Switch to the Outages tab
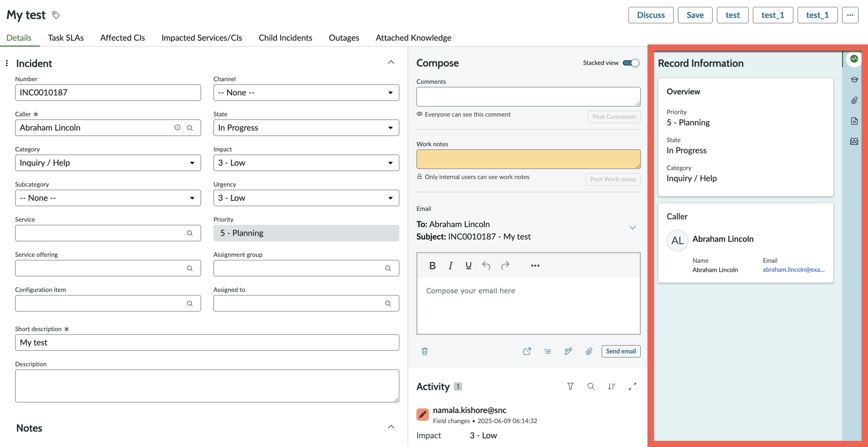 (344, 38)
